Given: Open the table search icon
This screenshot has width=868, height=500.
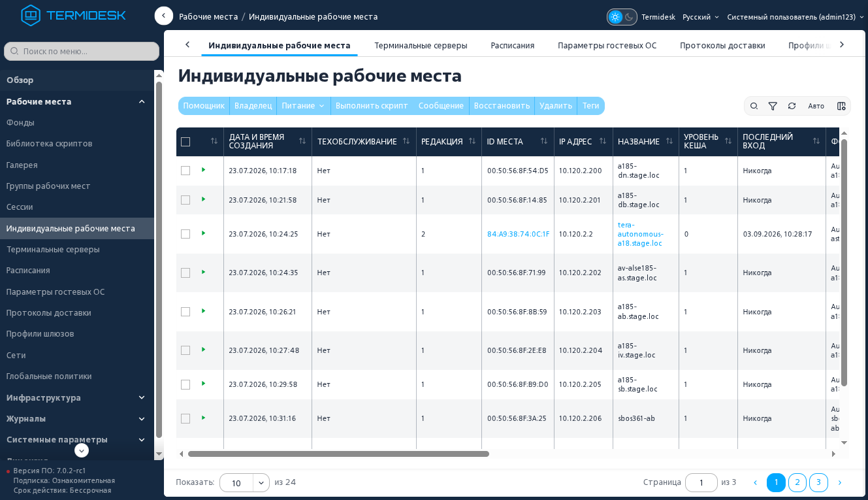Looking at the screenshot, I should pos(754,106).
